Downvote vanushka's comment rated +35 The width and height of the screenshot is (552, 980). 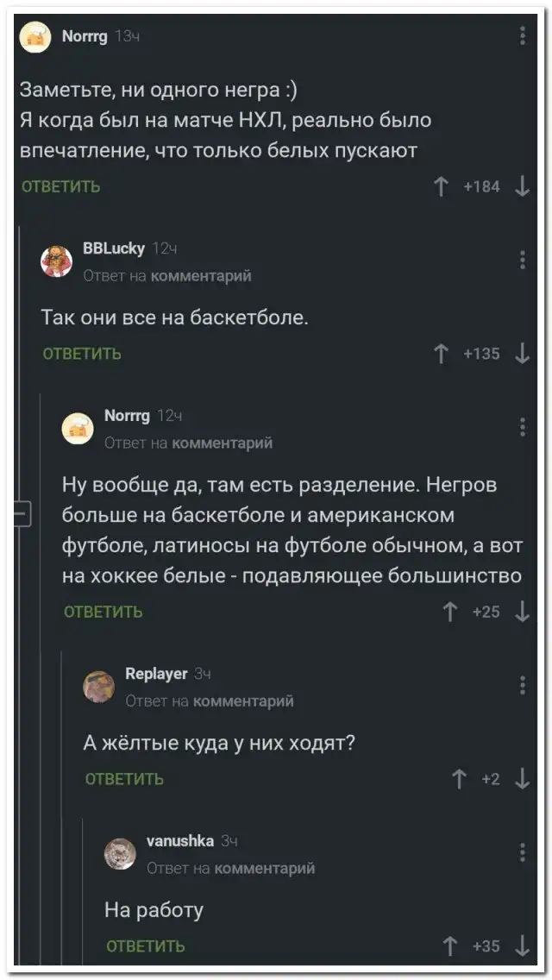(x=523, y=945)
